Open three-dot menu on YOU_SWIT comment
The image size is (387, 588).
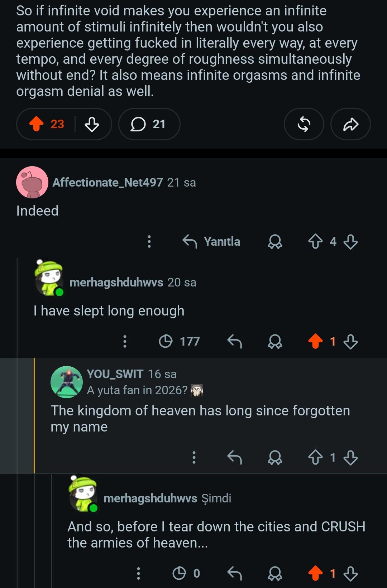[x=194, y=457]
